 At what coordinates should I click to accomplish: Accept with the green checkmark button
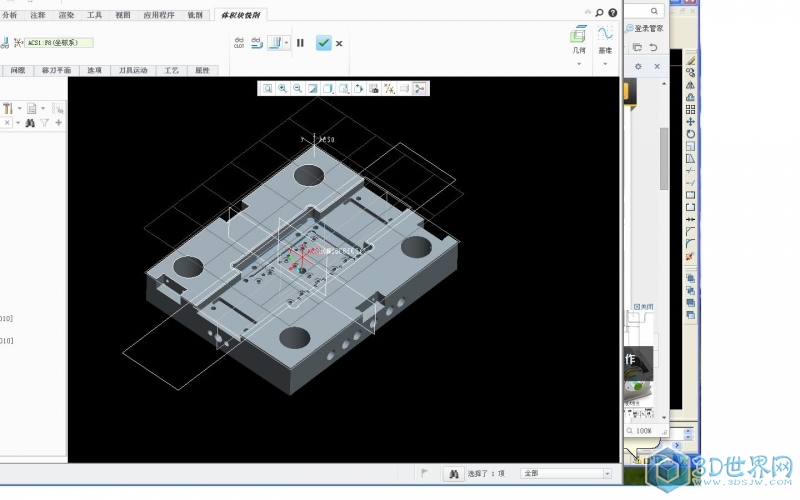323,43
